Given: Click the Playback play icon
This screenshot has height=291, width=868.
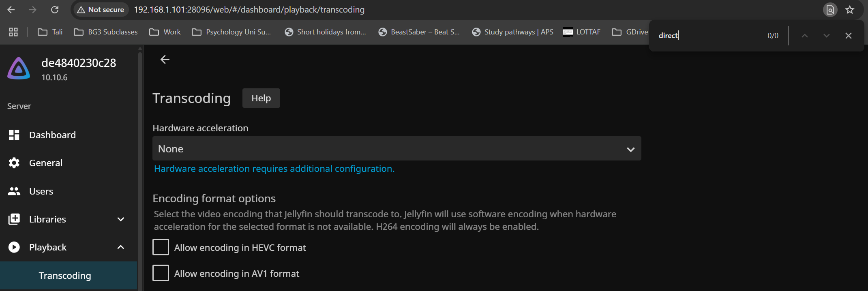Looking at the screenshot, I should pyautogui.click(x=14, y=247).
